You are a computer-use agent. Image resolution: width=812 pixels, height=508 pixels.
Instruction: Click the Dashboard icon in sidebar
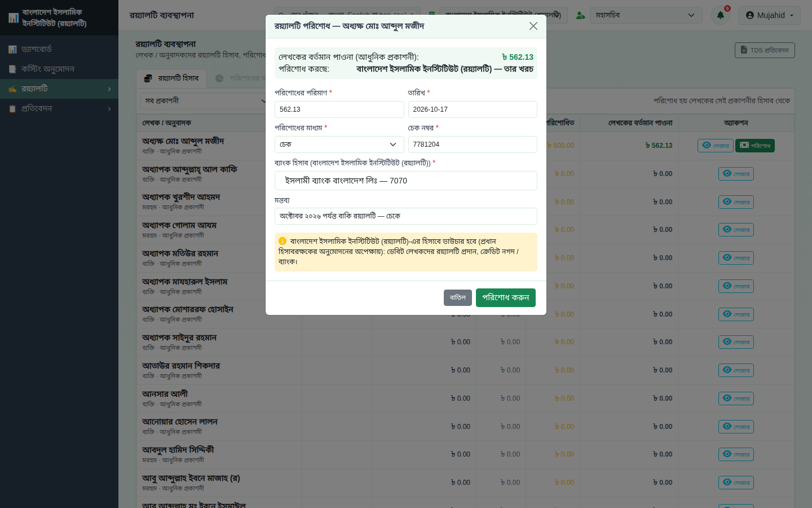click(x=12, y=49)
